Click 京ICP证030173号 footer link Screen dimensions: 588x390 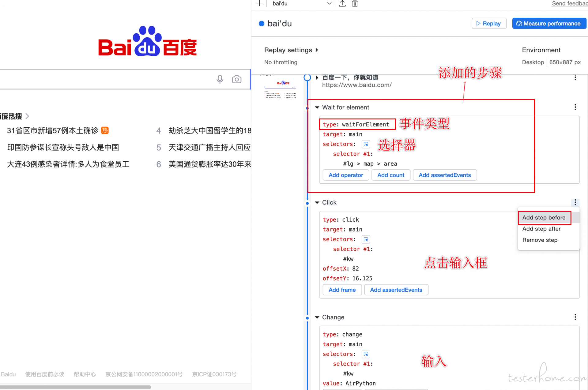(214, 374)
